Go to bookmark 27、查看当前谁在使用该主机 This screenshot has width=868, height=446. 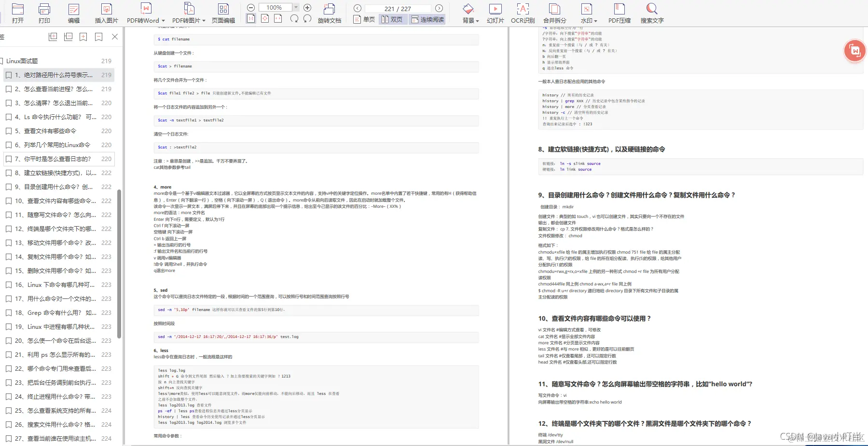59,438
